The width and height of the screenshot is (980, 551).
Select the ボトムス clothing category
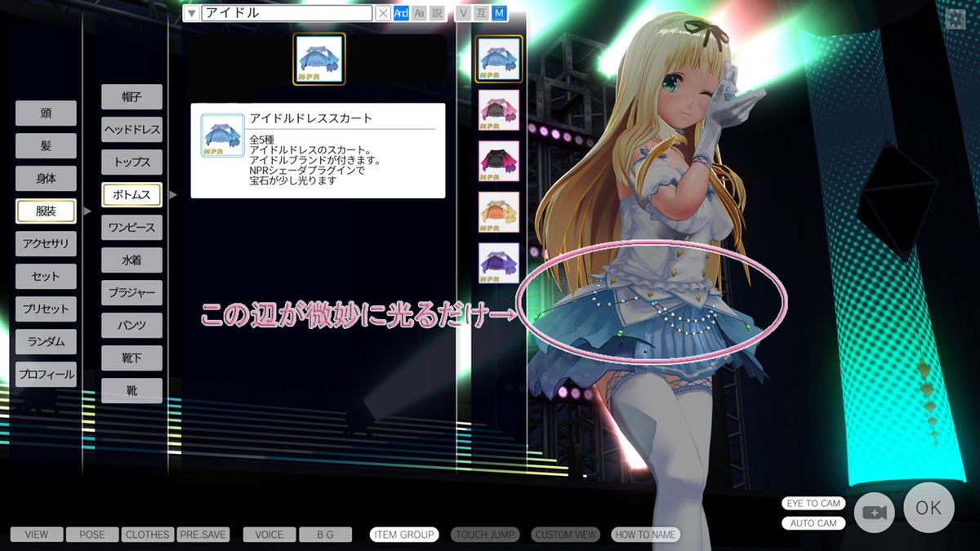tap(131, 194)
